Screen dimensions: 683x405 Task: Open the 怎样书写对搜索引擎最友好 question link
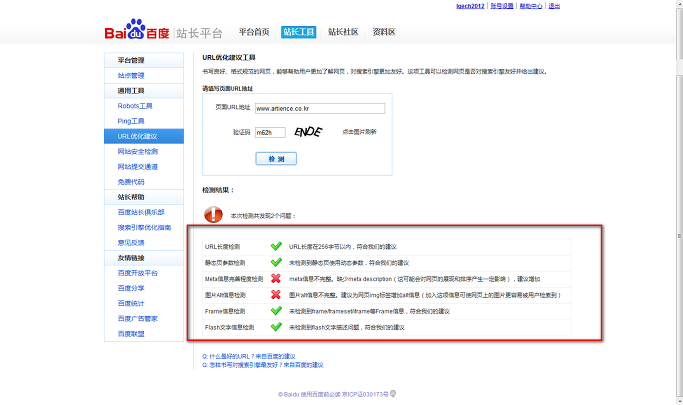(263, 365)
